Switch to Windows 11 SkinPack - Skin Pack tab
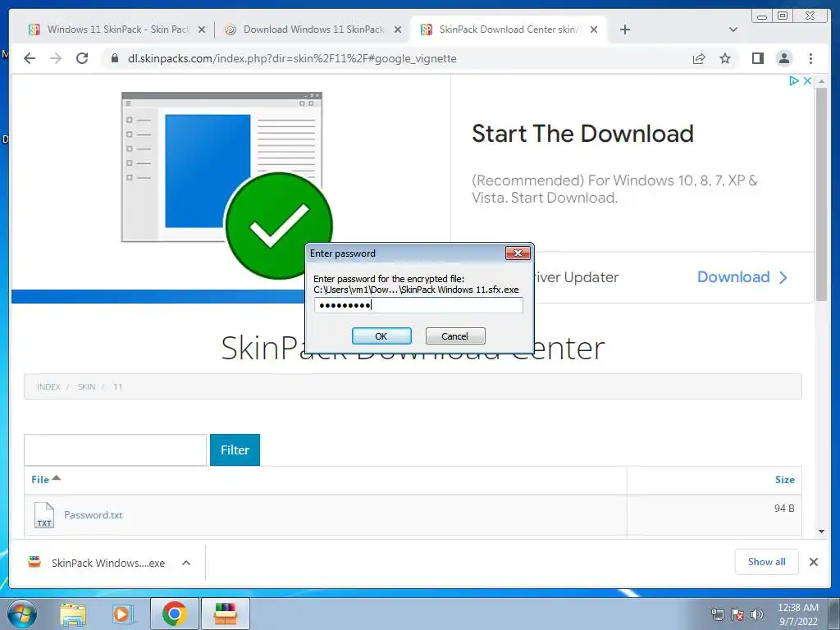Image resolution: width=840 pixels, height=630 pixels. [116, 30]
